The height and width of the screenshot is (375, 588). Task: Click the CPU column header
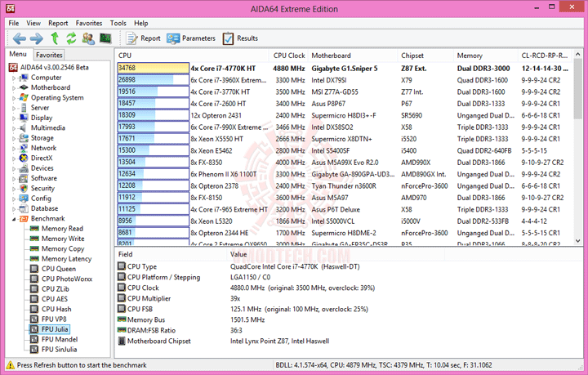[192, 56]
